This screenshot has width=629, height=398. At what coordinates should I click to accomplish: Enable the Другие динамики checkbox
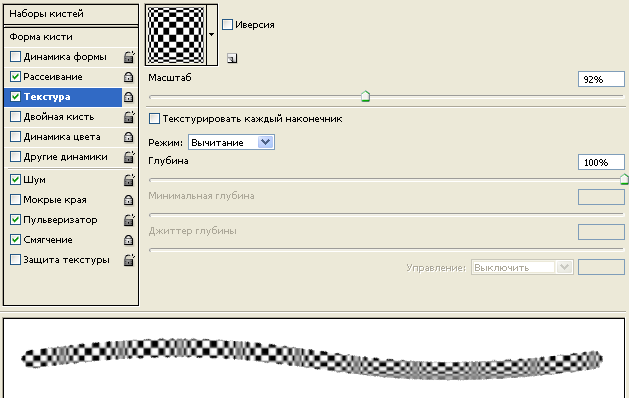click(15, 156)
